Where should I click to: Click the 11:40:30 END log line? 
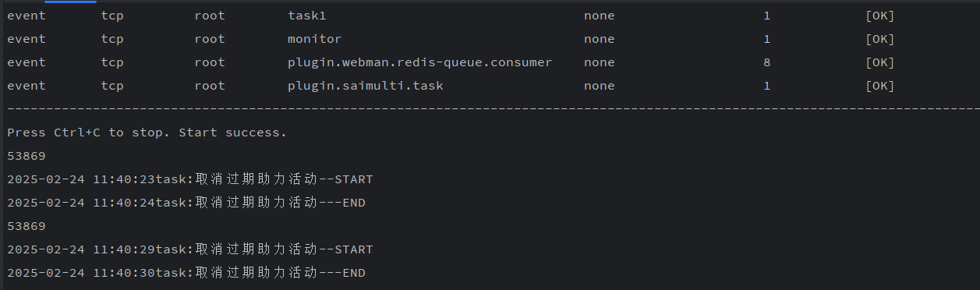point(186,273)
